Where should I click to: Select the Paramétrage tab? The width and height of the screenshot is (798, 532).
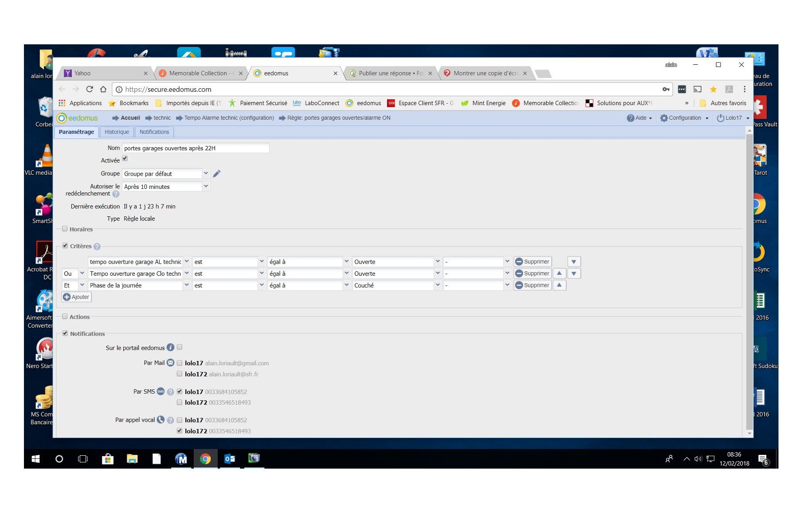click(76, 132)
